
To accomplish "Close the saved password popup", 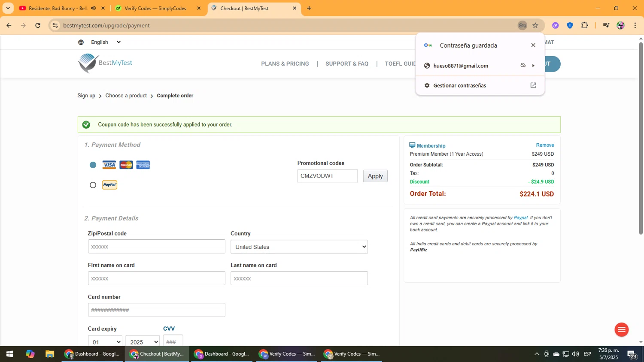I will 533,45.
